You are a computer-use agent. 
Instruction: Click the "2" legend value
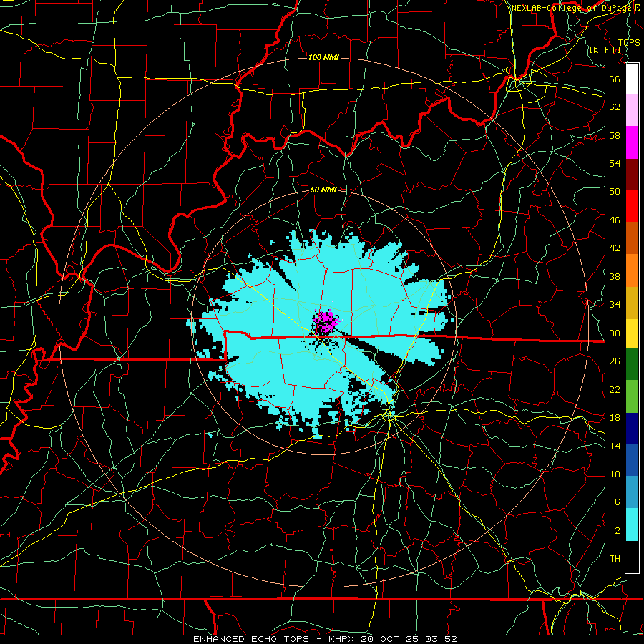(617, 531)
